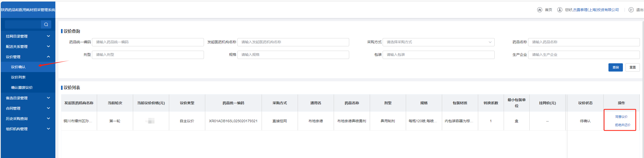Open 确认撤废议价 submenu item
Viewport: 644px width, 158px height.
pos(22,87)
